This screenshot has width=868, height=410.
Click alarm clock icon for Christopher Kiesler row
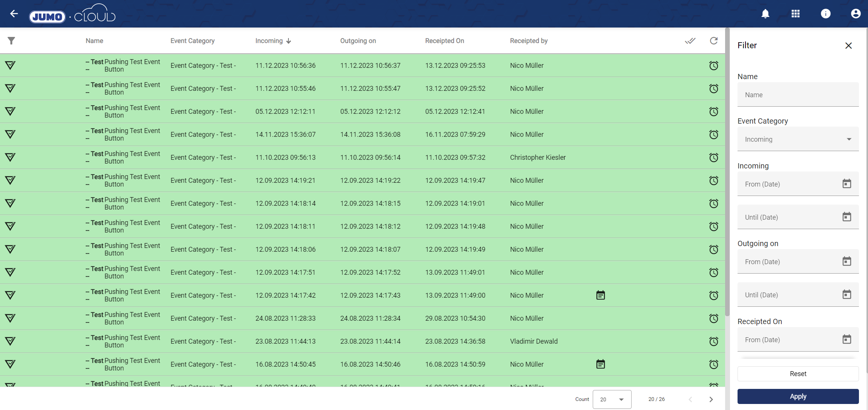click(x=713, y=158)
